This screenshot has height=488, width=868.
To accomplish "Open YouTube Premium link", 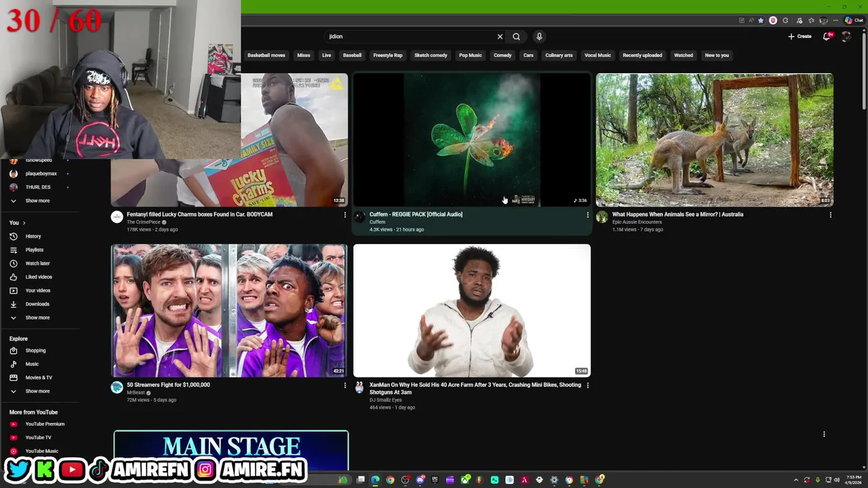I will (x=45, y=424).
